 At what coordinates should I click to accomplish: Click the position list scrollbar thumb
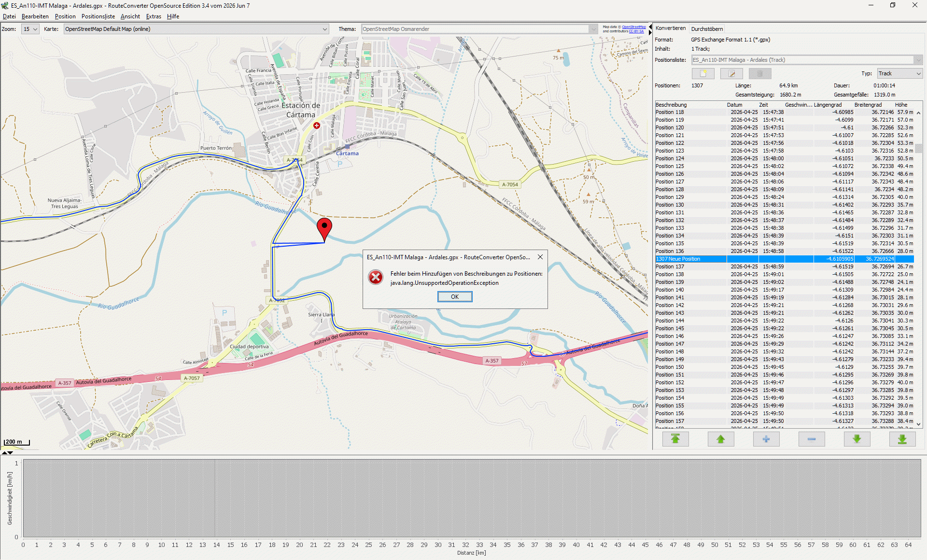918,148
